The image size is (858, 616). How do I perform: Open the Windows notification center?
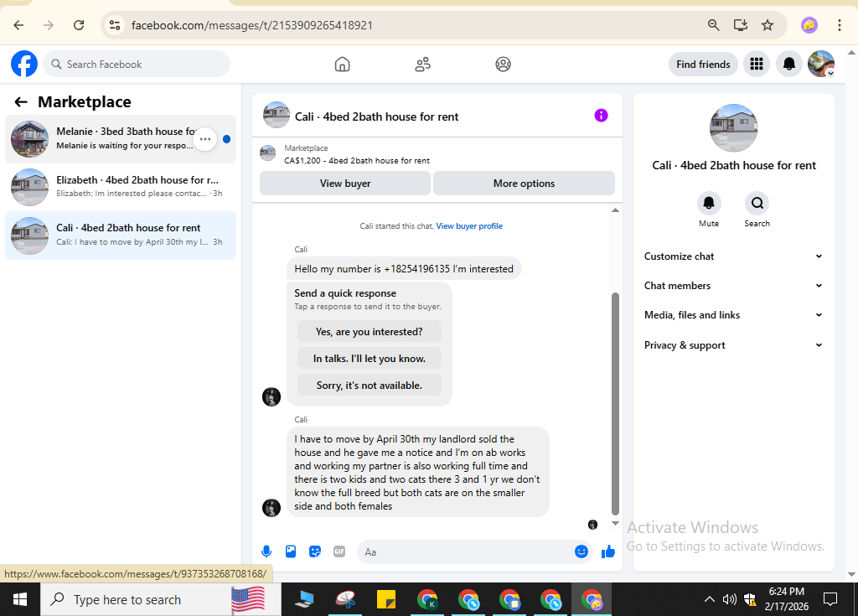pos(830,599)
